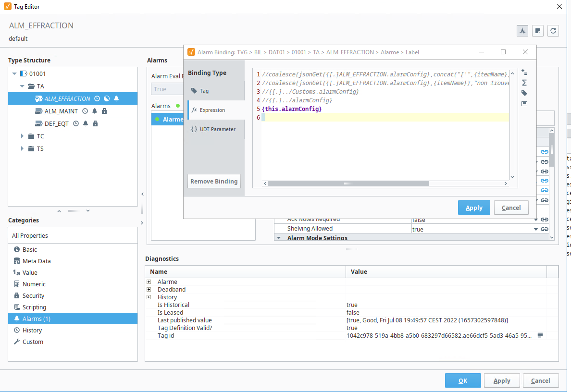Open the sigma functions list icon
The image size is (571, 392).
524,83
